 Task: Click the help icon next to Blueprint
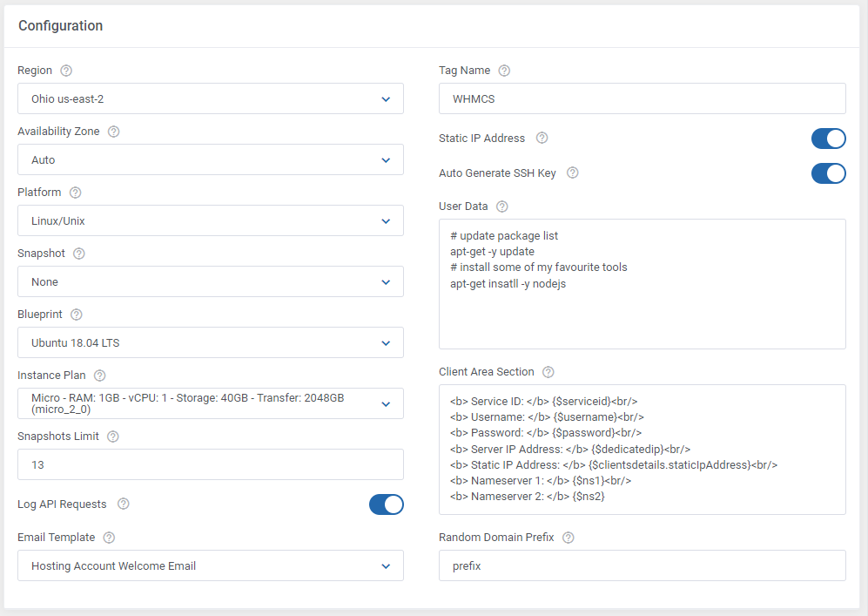77,314
